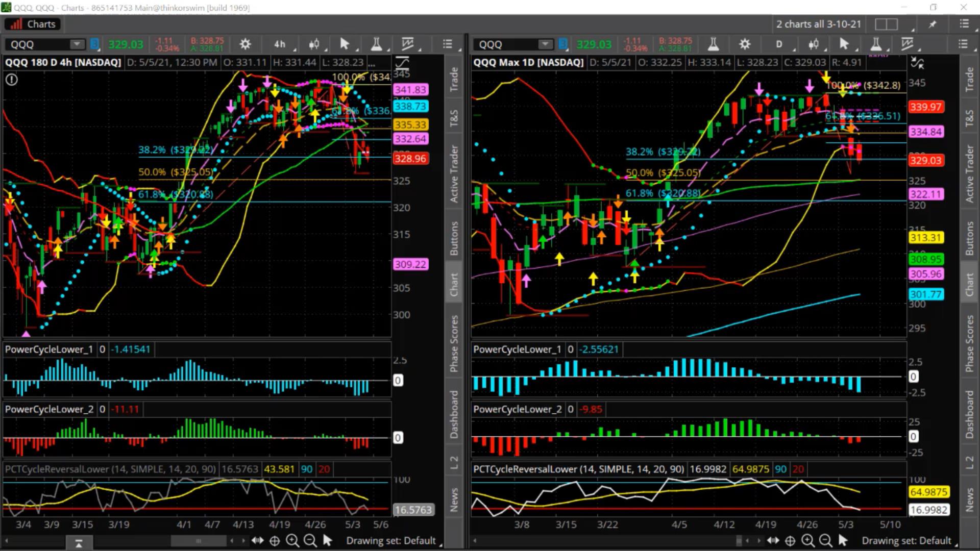Open left sidebar News tab
Image resolution: width=980 pixels, height=551 pixels.
click(454, 499)
